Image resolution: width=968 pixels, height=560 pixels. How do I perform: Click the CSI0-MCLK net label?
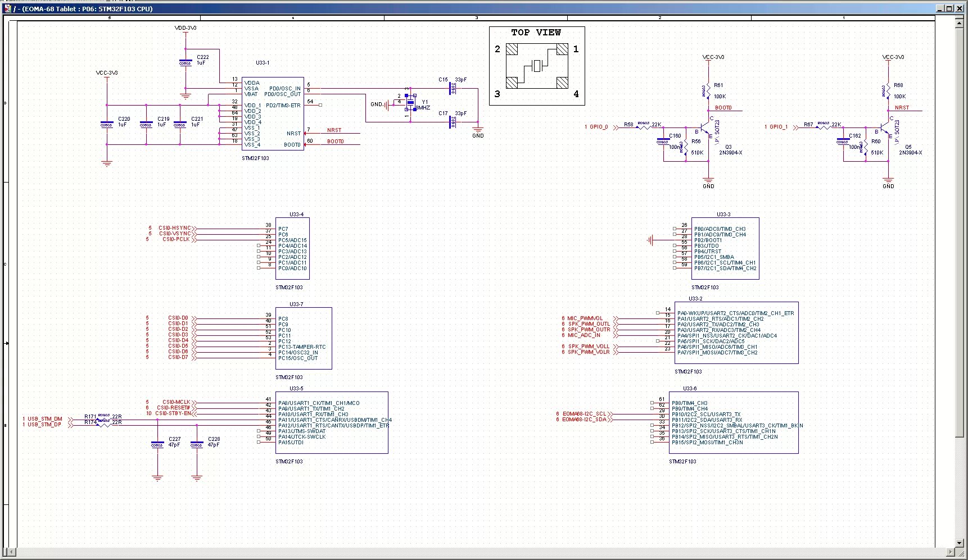(x=177, y=402)
